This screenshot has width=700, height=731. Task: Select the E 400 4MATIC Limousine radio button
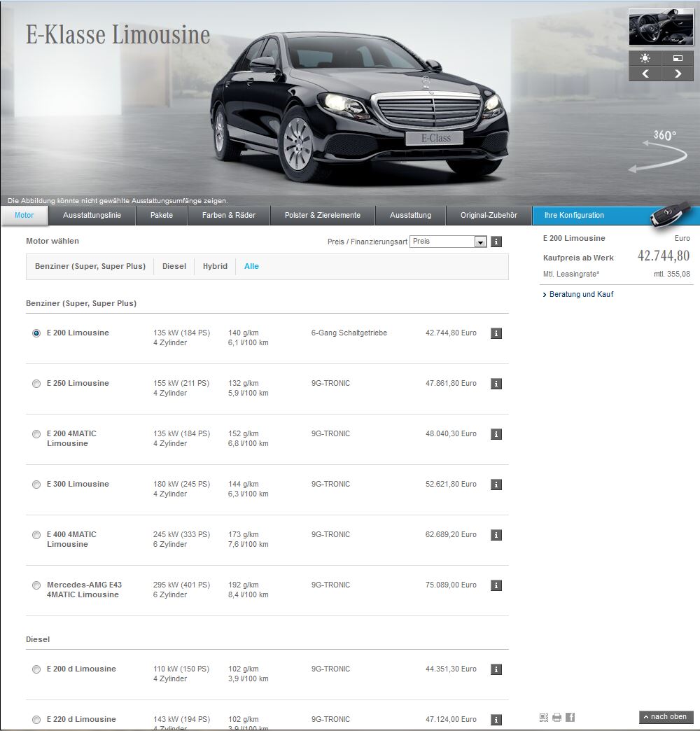[36, 535]
